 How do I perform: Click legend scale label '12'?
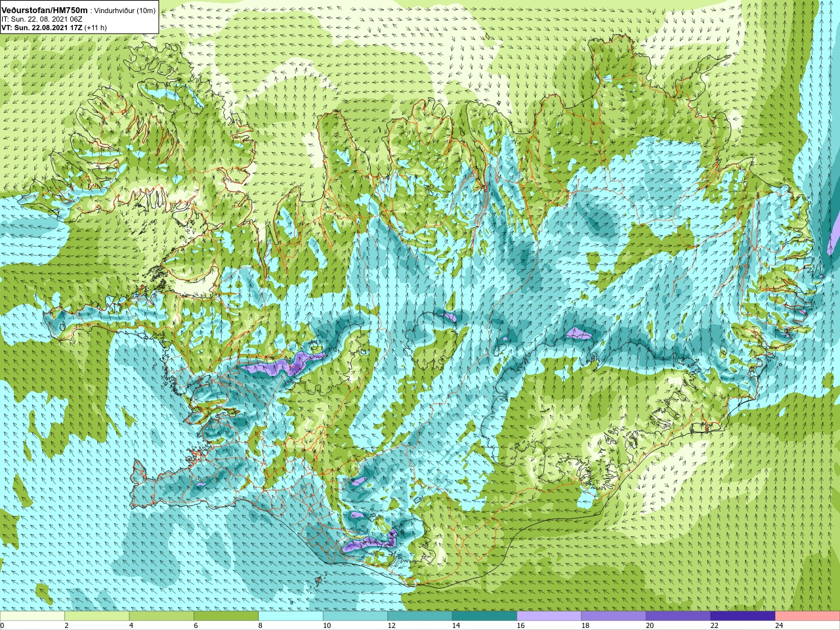pos(391,625)
